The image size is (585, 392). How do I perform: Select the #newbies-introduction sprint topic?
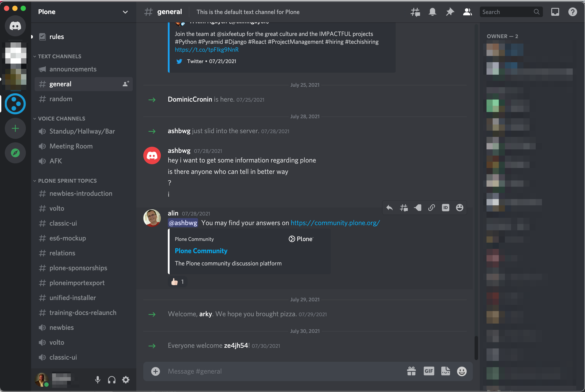(81, 193)
